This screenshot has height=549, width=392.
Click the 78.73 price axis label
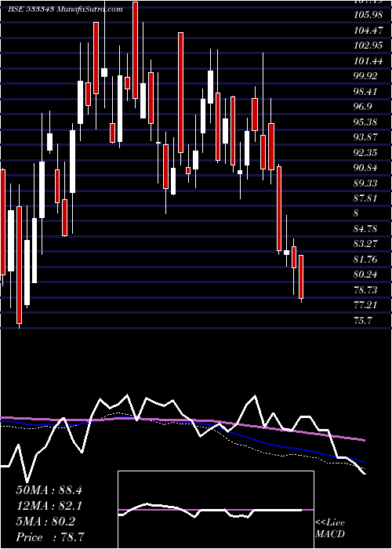point(367,290)
